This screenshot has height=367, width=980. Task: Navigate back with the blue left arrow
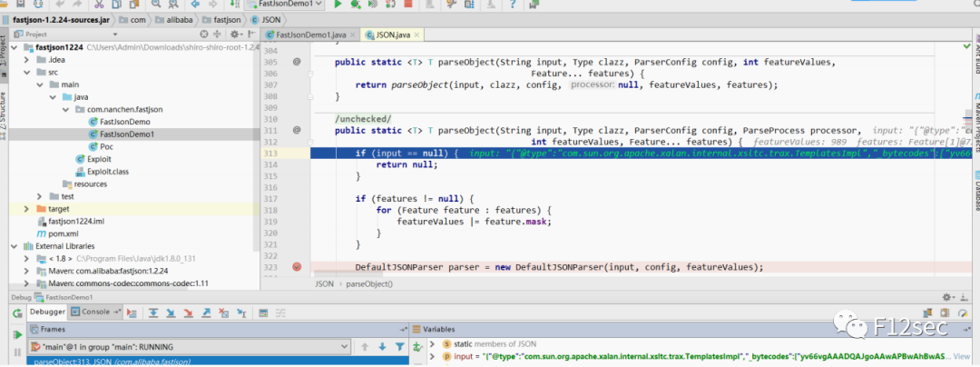[x=196, y=5]
